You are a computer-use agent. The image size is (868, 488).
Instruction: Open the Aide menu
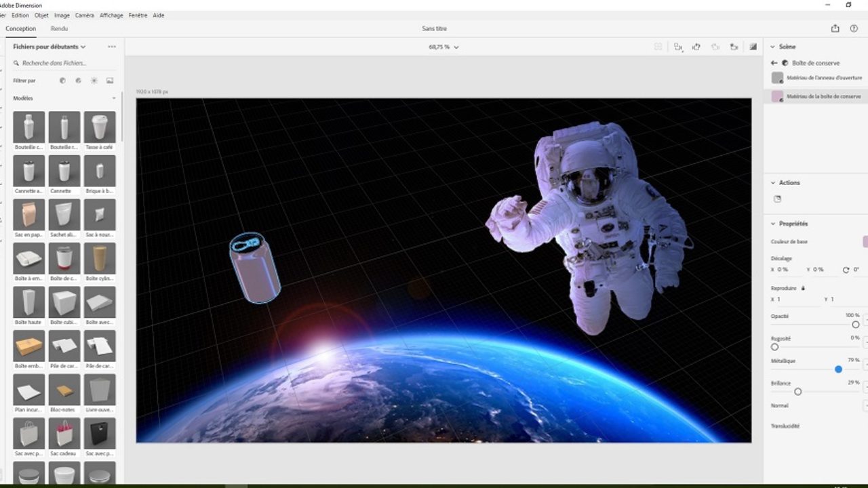(x=159, y=15)
